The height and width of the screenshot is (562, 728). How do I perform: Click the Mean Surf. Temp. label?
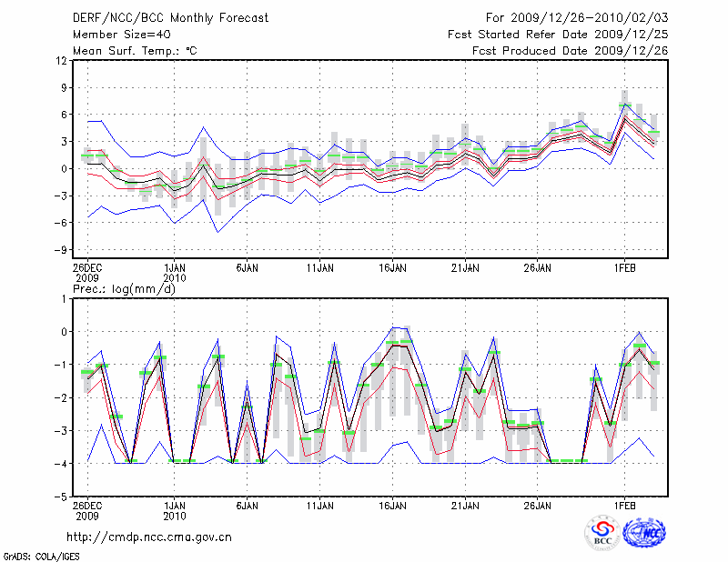[135, 50]
